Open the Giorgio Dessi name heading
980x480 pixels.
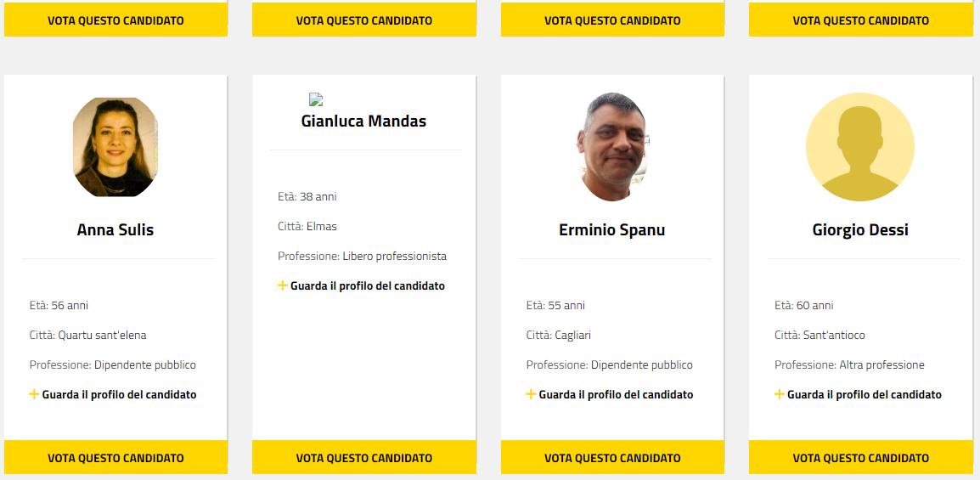pos(860,230)
